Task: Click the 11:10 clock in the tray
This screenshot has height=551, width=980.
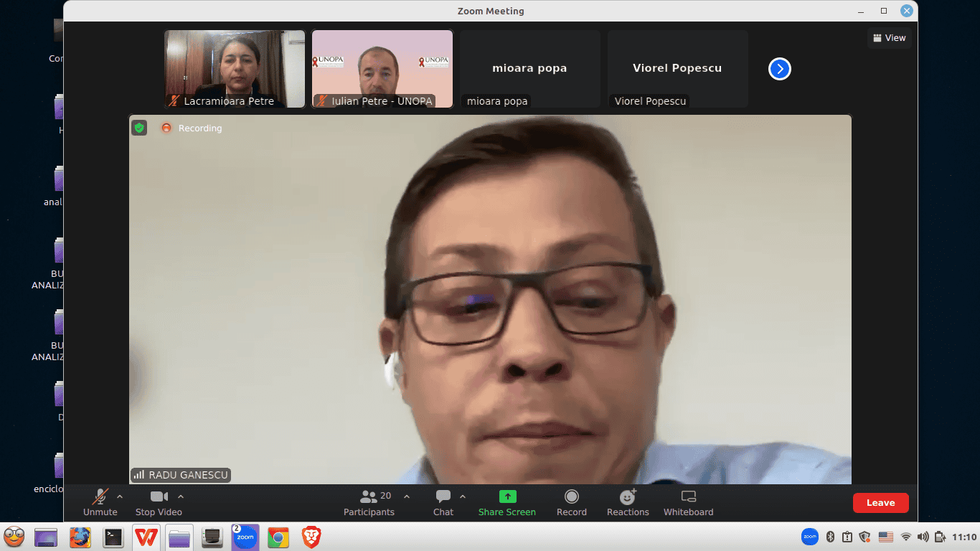Action: (x=964, y=537)
